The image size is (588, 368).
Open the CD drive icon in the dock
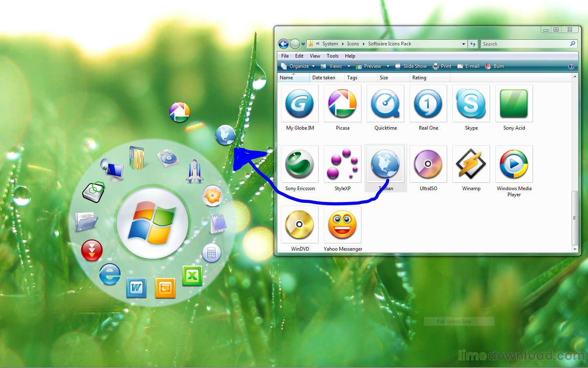point(168,158)
